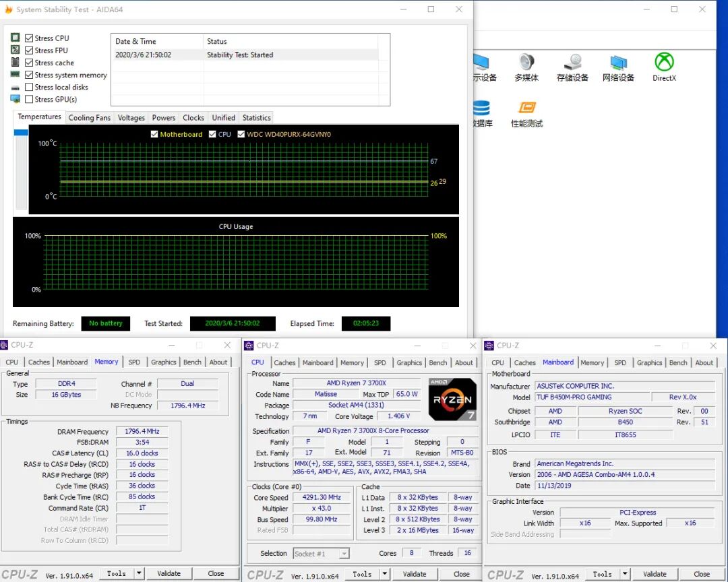Open Bench tab in CPU-Z CPU window
The image size is (728, 582).
click(438, 362)
